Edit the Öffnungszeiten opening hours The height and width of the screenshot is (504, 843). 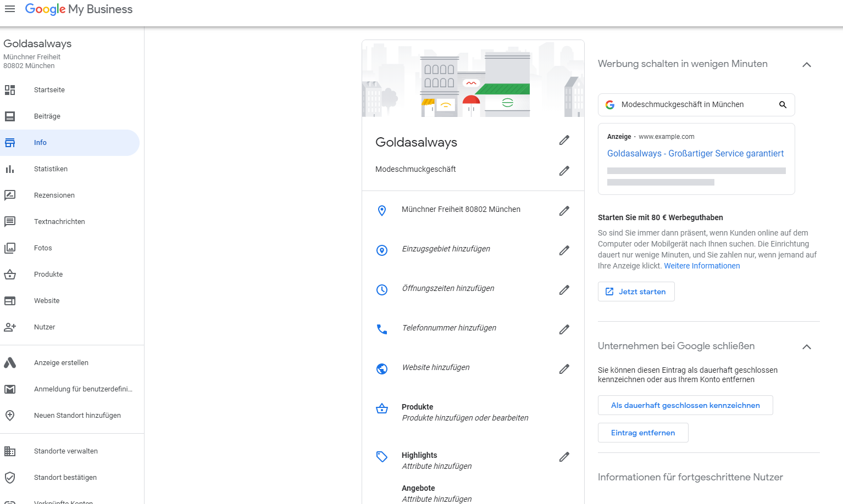pos(564,290)
